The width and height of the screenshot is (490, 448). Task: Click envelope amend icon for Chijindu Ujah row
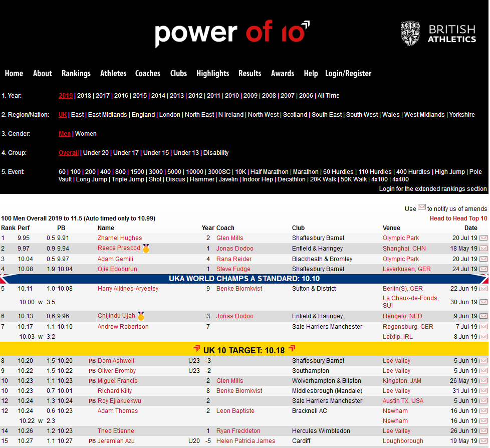[483, 316]
